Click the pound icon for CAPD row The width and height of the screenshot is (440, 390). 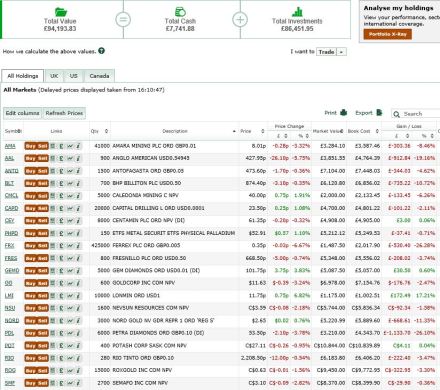pyautogui.click(x=61, y=208)
